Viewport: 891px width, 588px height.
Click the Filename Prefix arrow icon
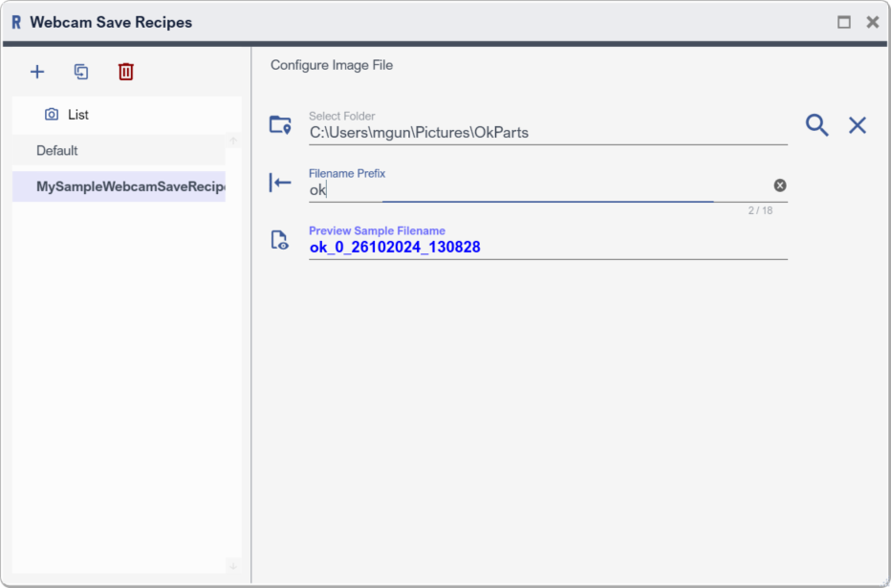[280, 183]
